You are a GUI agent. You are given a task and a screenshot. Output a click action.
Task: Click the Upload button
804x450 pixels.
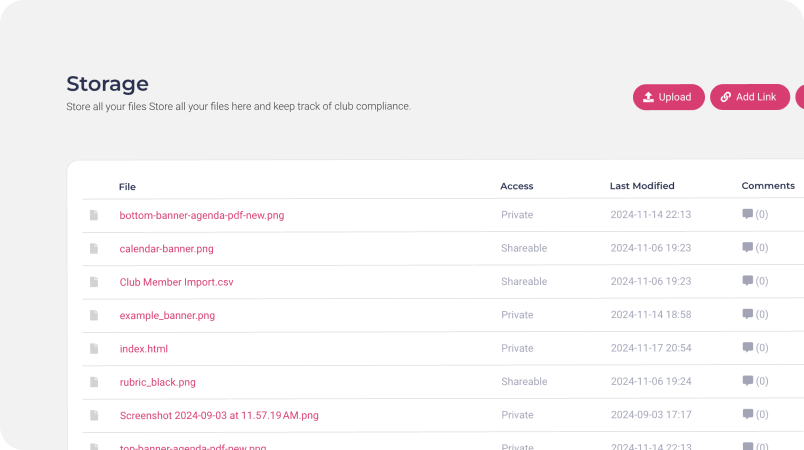(x=669, y=97)
